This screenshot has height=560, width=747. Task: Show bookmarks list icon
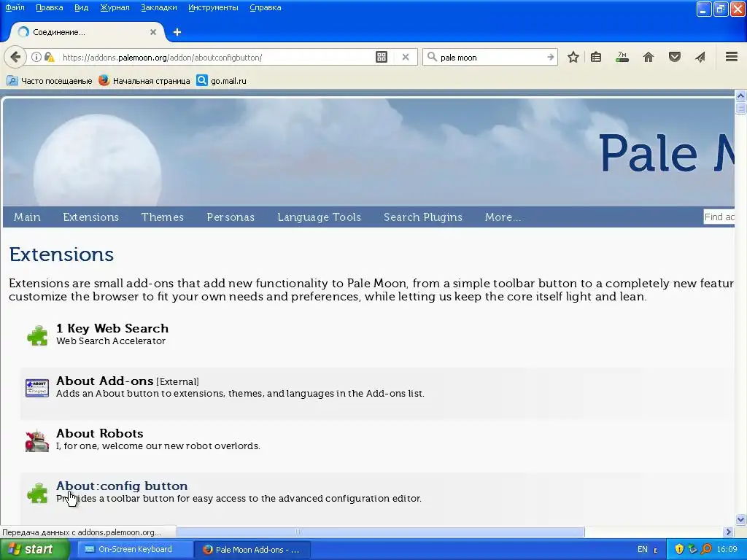(596, 57)
